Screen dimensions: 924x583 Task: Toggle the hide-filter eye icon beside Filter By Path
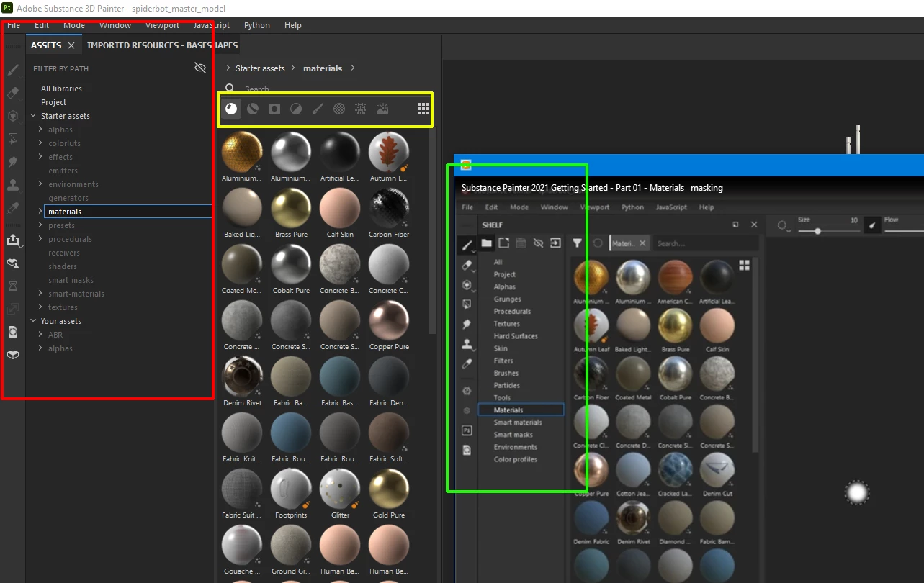point(200,68)
